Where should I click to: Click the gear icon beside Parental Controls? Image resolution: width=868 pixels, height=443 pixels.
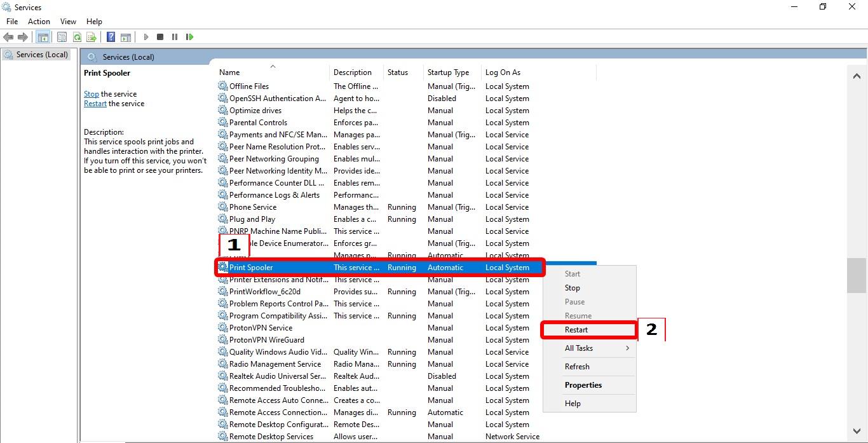tap(222, 122)
